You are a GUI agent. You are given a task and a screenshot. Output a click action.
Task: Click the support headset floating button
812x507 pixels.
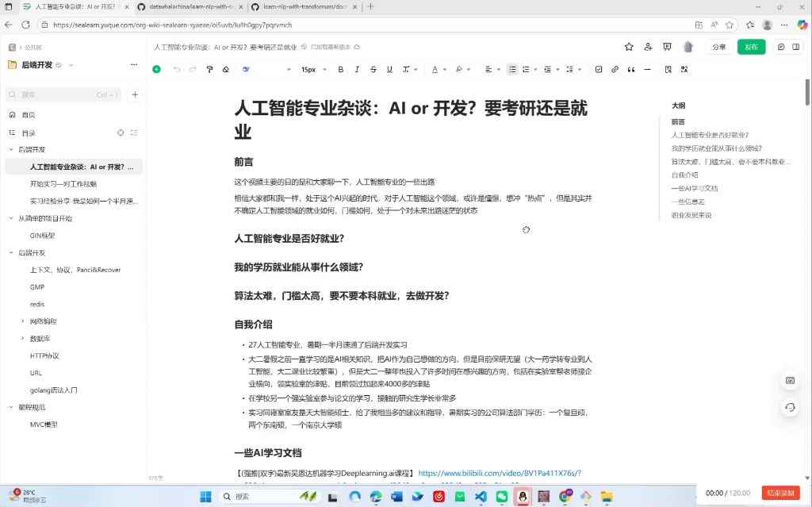790,408
